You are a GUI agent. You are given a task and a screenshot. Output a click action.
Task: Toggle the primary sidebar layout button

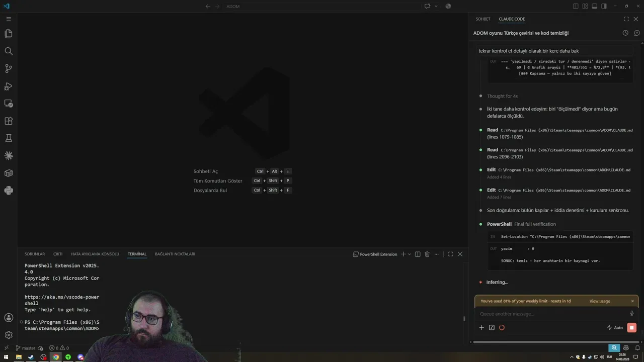click(x=576, y=6)
